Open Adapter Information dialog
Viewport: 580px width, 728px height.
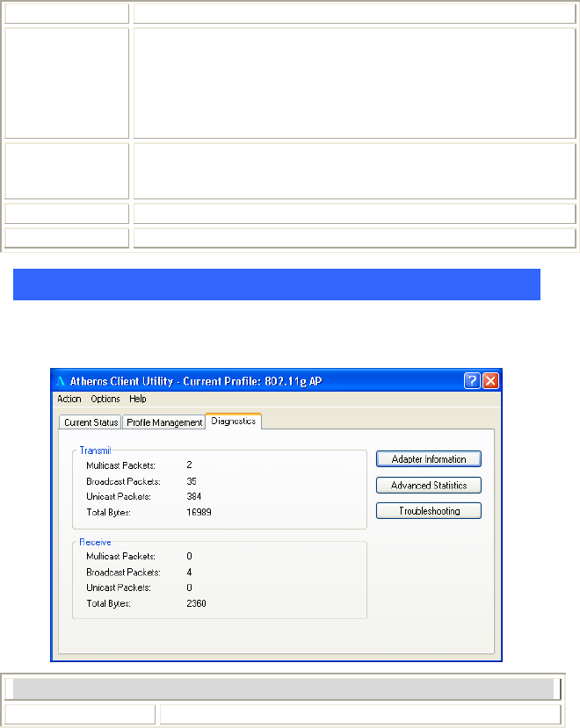pyautogui.click(x=429, y=459)
